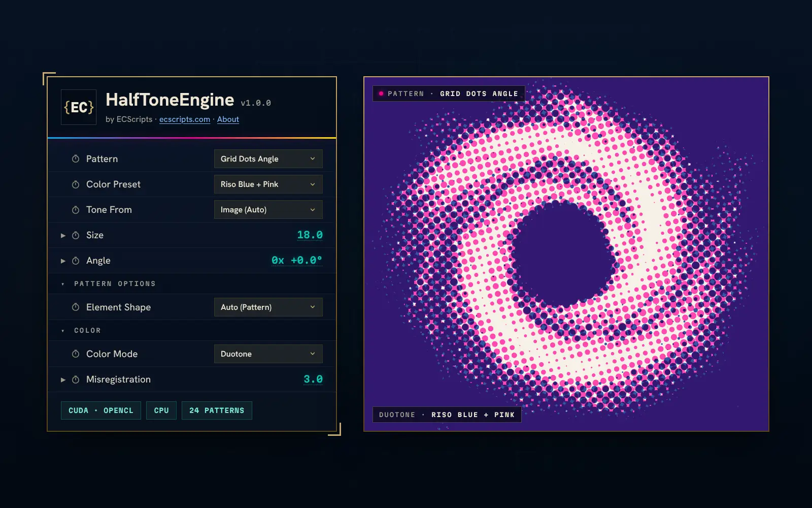The height and width of the screenshot is (508, 812).
Task: Click the v1.0.0 version text
Action: [x=256, y=103]
